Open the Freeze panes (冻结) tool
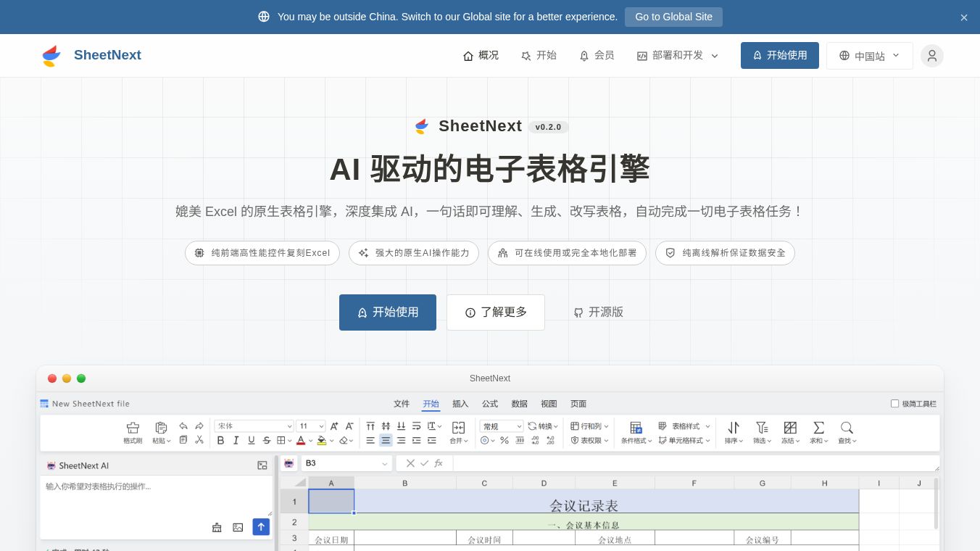 [x=790, y=428]
